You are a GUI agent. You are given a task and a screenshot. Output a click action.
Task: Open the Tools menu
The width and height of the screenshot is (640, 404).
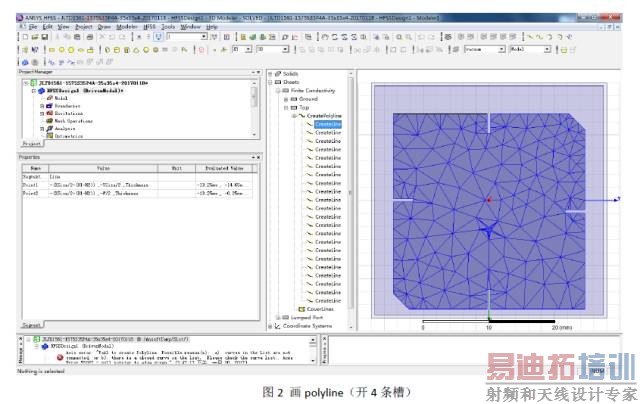pos(168,27)
